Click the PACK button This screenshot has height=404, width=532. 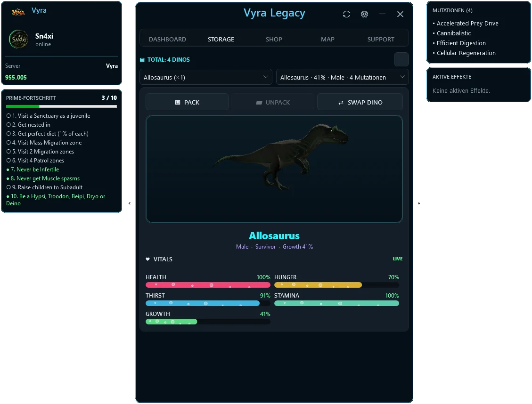(x=187, y=102)
